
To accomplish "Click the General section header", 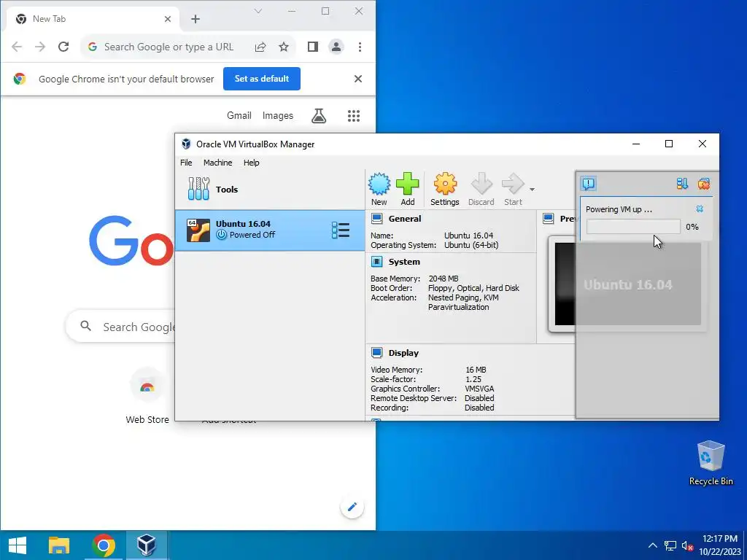I will click(x=405, y=219).
